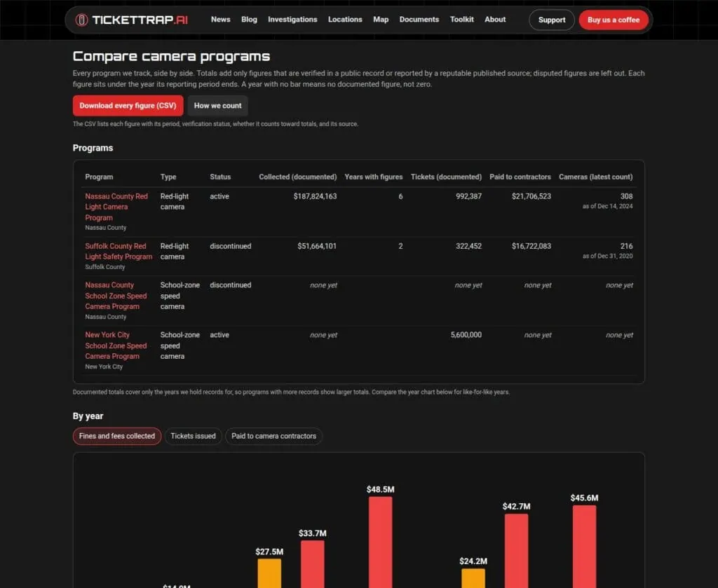This screenshot has width=718, height=588.
Task: Switch to the Tickets issued tab
Action: pos(193,436)
